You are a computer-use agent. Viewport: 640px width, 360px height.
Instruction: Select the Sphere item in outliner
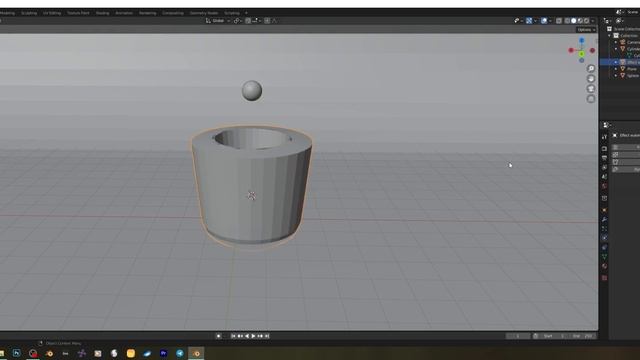(x=633, y=76)
